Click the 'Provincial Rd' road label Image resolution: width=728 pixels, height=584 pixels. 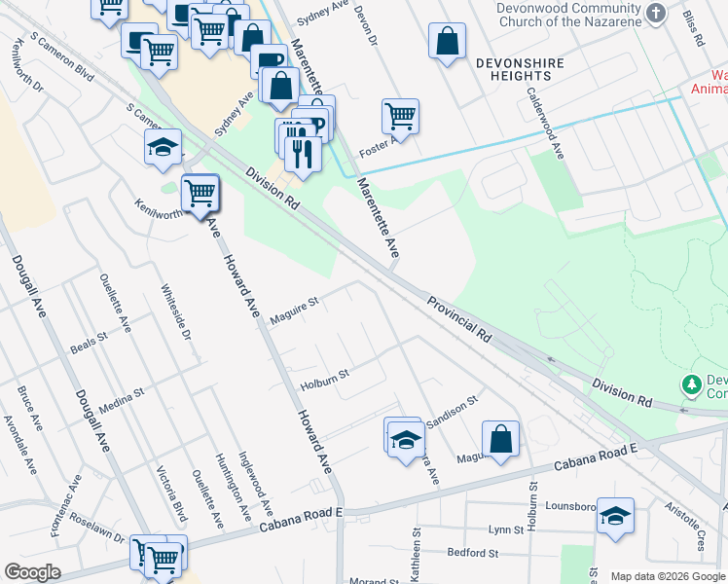click(458, 320)
